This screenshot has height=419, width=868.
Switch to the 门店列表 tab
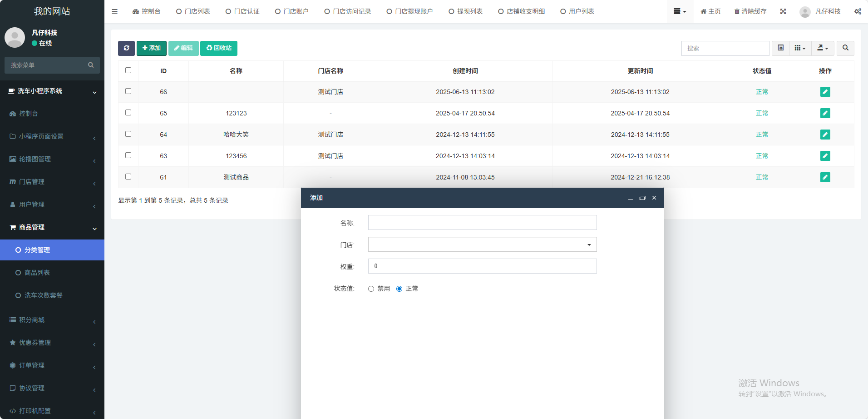tap(193, 11)
